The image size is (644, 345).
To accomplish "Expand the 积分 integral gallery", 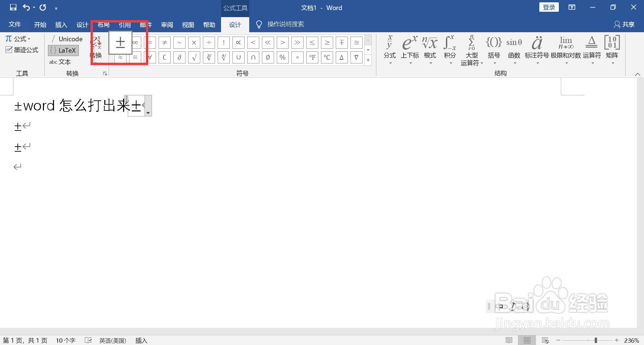I will 450,50.
